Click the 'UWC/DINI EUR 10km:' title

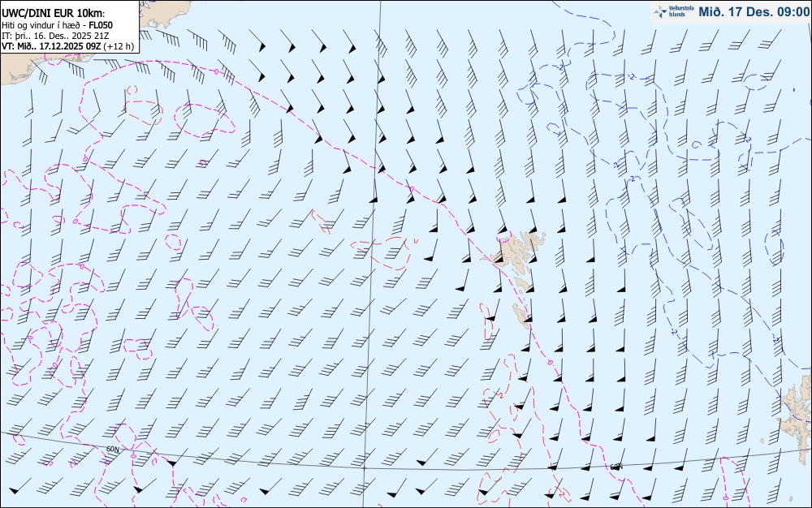coord(54,14)
